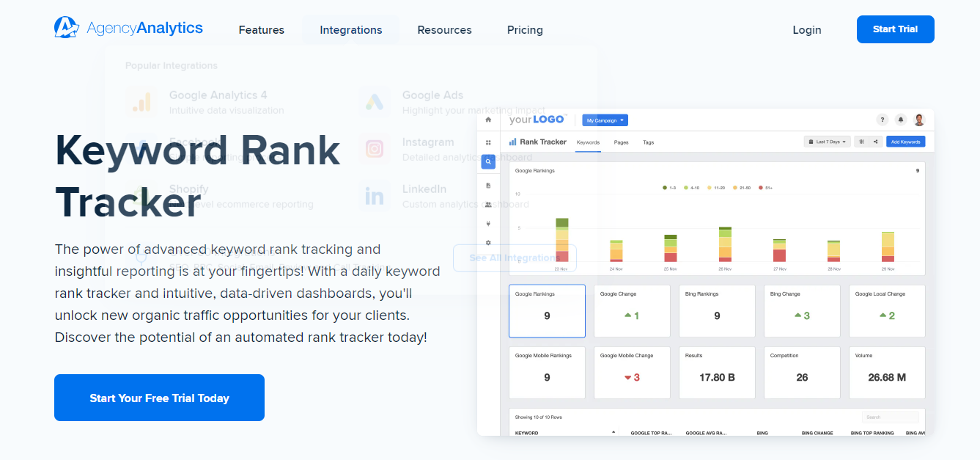Select the Results stat card
This screenshot has width=980, height=460.
(717, 373)
